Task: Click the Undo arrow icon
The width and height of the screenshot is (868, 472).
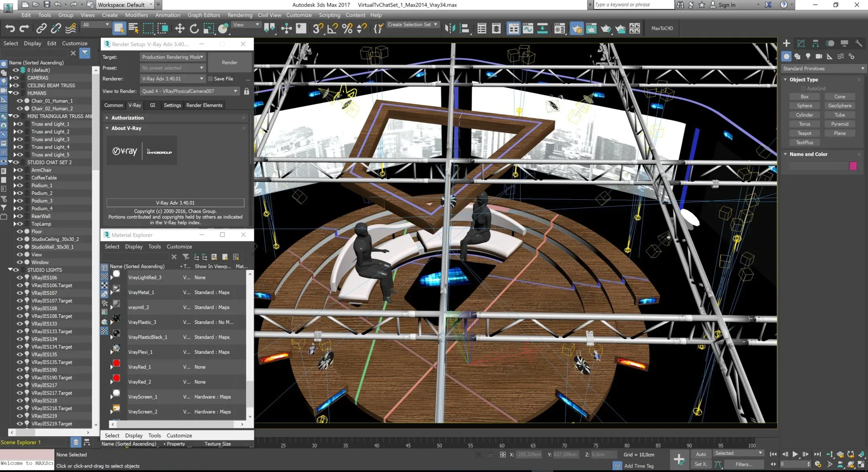Action: [x=10, y=29]
